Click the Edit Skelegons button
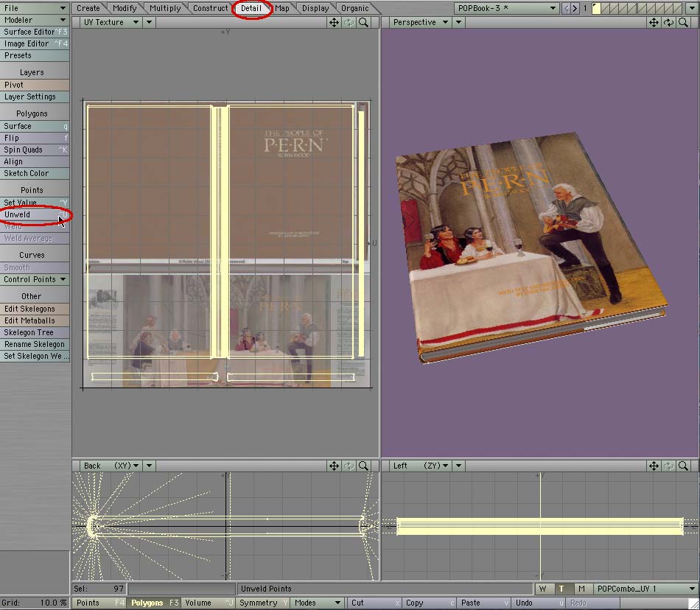This screenshot has width=700, height=610. click(35, 309)
